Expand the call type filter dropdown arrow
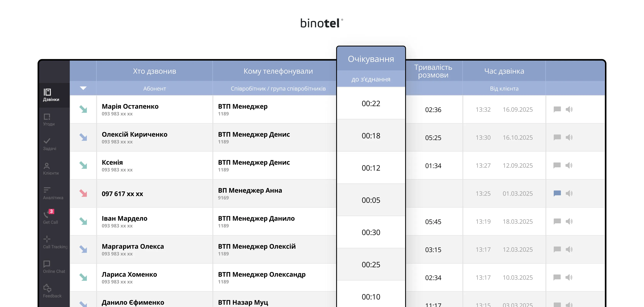 pos(83,88)
